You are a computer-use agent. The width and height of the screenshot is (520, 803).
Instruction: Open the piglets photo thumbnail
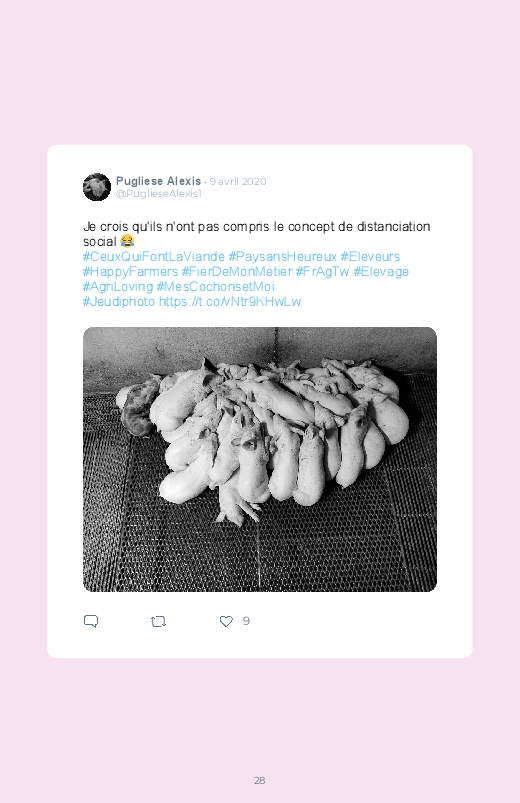click(260, 459)
